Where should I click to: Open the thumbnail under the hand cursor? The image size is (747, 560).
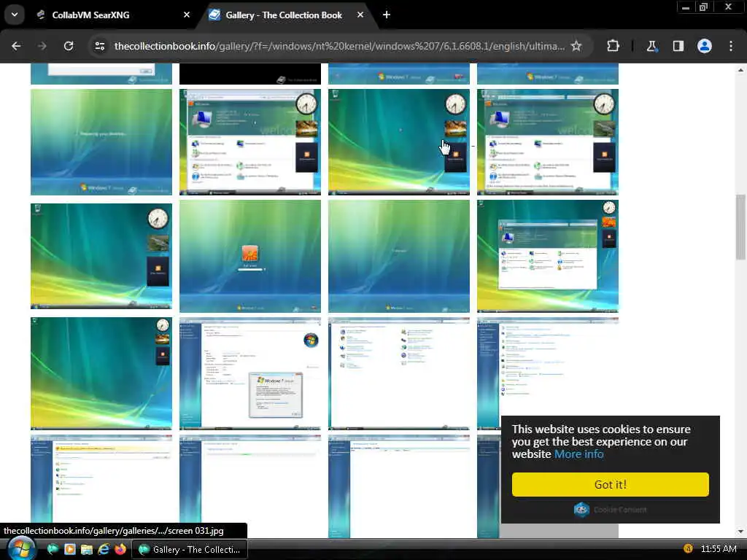pos(399,142)
